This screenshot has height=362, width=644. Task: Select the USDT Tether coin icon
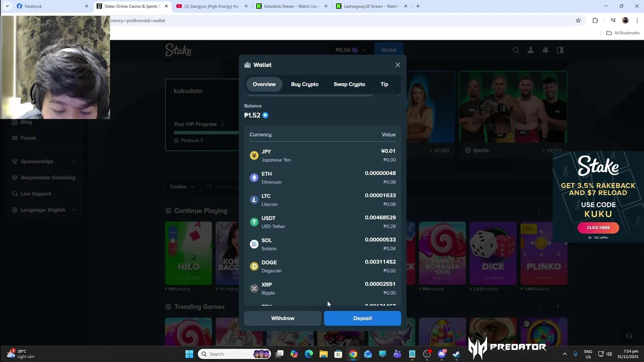(x=254, y=222)
